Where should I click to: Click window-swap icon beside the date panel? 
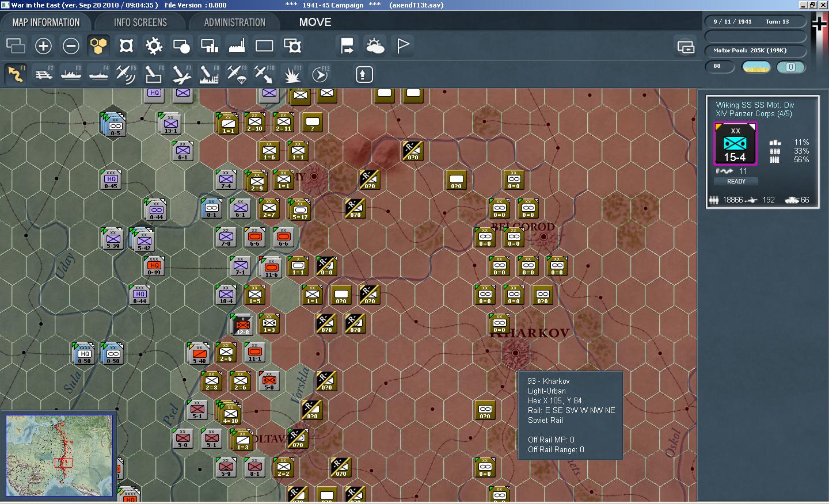(686, 47)
